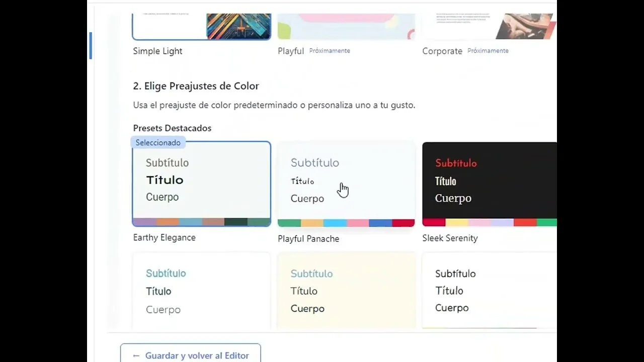Click the Próximamente tag beside Corporate

[488, 51]
